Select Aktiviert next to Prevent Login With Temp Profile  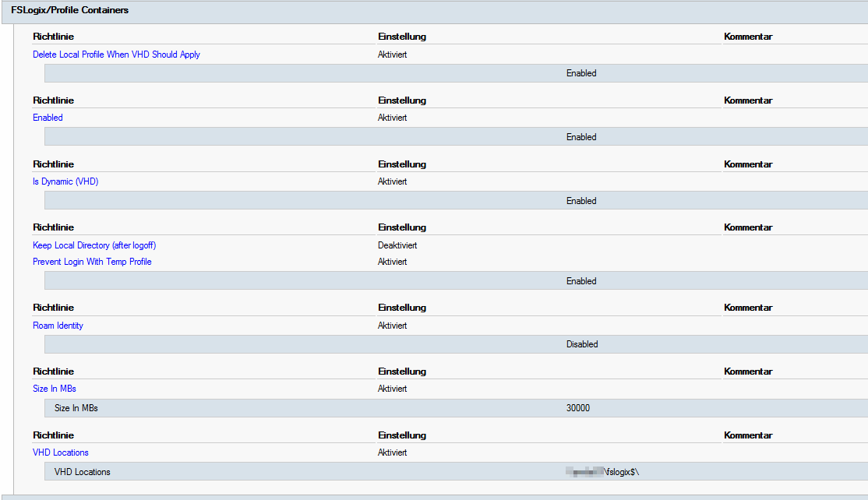[x=393, y=262]
